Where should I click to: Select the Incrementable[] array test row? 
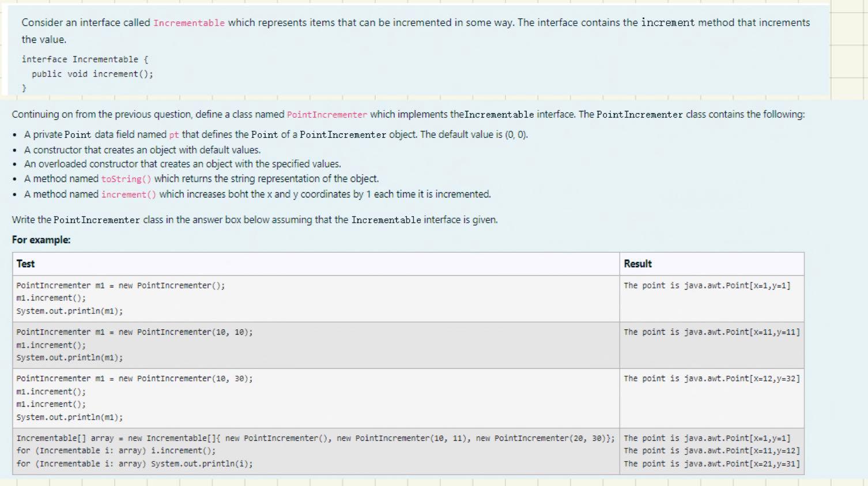coord(314,450)
